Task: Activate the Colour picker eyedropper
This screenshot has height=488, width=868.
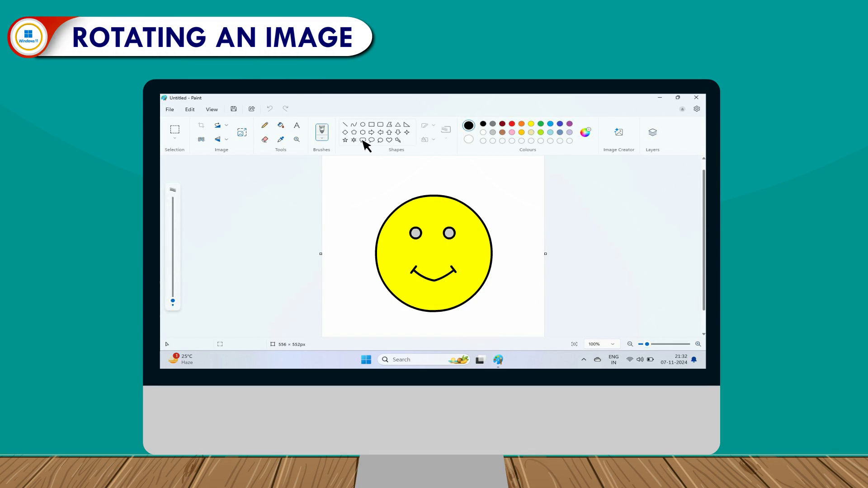Action: tap(281, 140)
